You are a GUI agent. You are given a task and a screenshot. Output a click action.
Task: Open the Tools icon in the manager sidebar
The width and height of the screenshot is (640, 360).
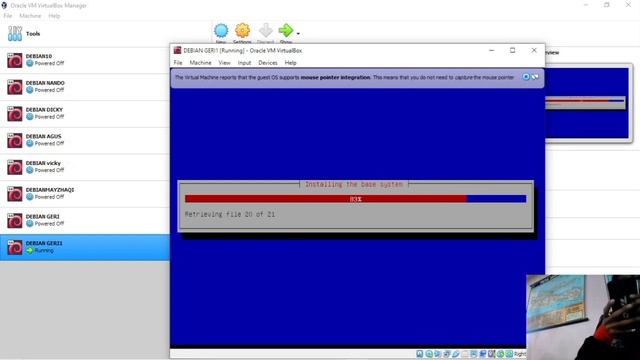point(15,33)
